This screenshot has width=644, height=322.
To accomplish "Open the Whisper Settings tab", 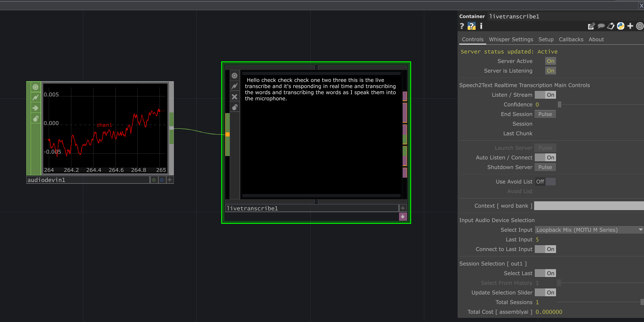I will [511, 39].
